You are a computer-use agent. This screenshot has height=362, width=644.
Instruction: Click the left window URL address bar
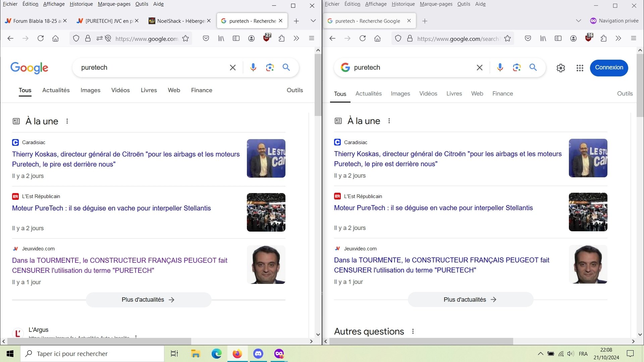point(146,39)
